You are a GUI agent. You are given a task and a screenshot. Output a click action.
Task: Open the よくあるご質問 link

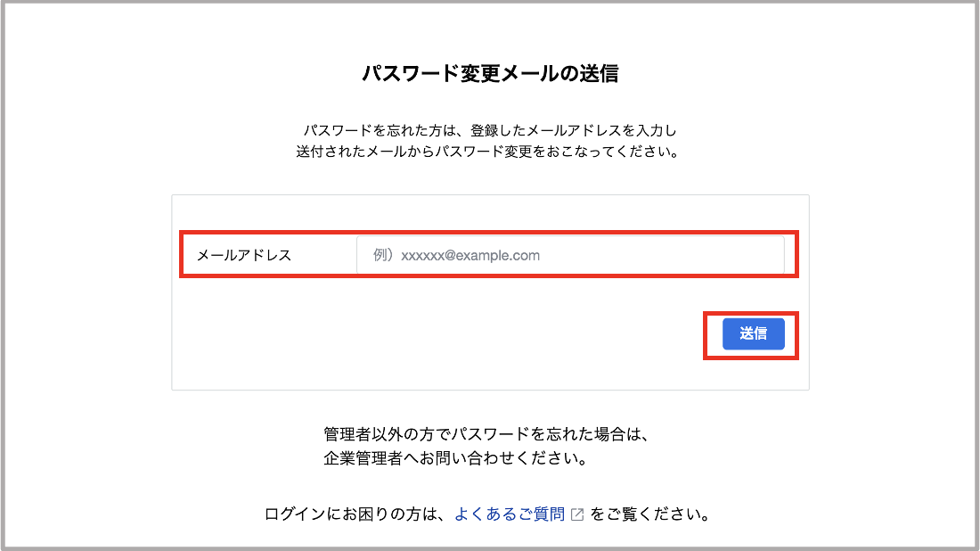click(x=510, y=514)
